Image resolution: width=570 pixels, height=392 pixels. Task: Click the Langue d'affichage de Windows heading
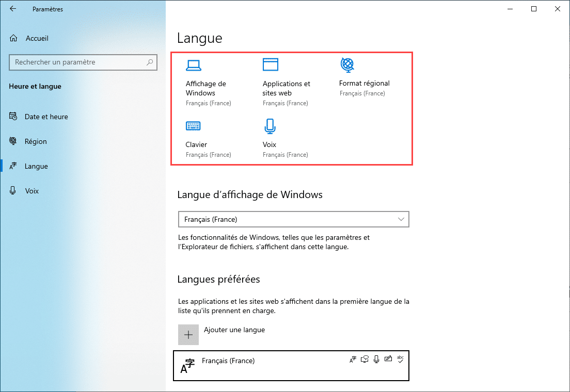(x=250, y=195)
